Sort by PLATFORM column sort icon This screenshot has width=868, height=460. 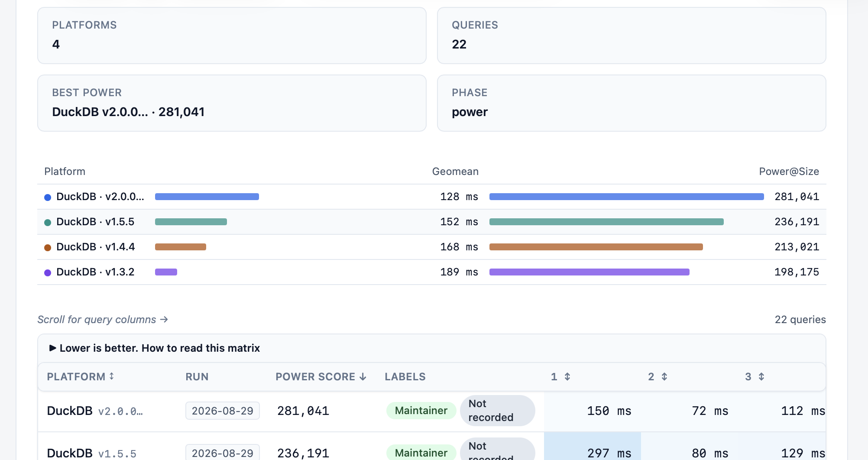point(112,376)
